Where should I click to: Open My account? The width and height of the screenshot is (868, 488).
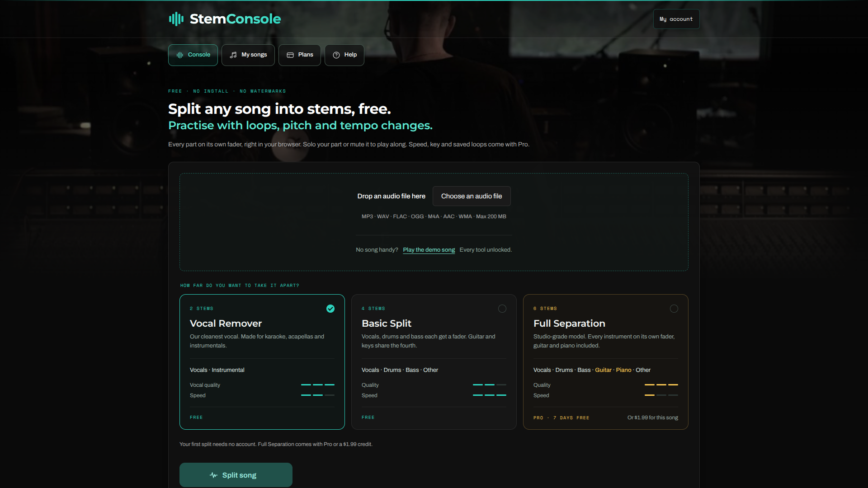coord(676,19)
